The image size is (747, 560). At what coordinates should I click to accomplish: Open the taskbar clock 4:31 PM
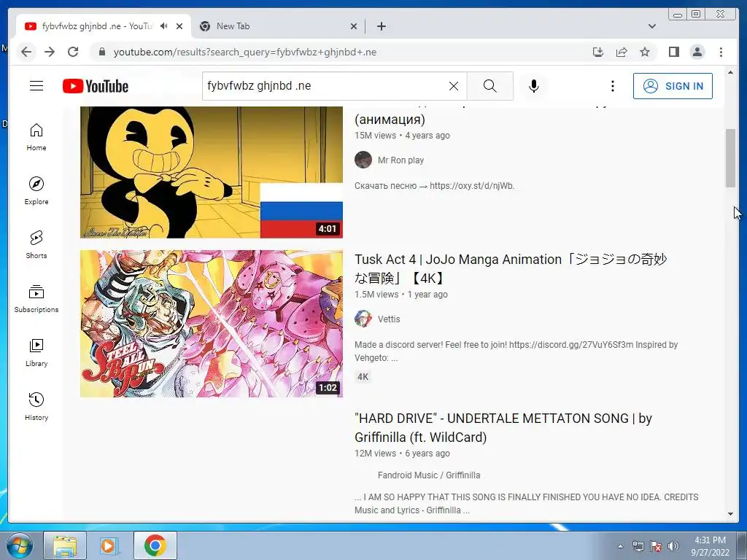[x=710, y=546]
